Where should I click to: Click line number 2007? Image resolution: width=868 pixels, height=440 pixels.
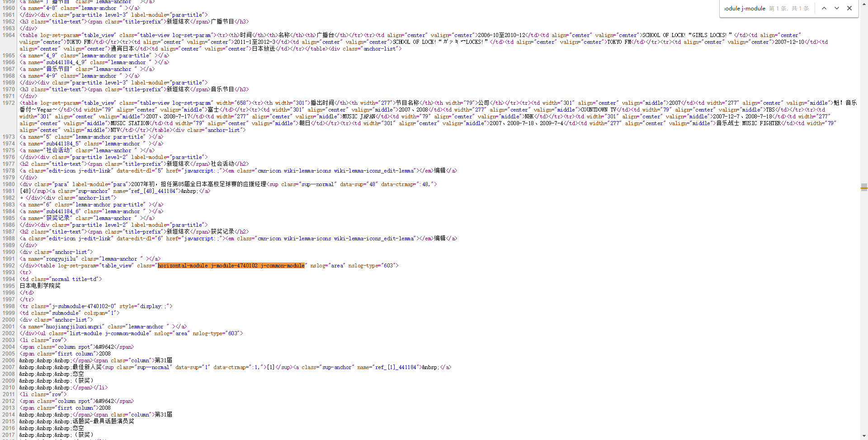coord(9,367)
